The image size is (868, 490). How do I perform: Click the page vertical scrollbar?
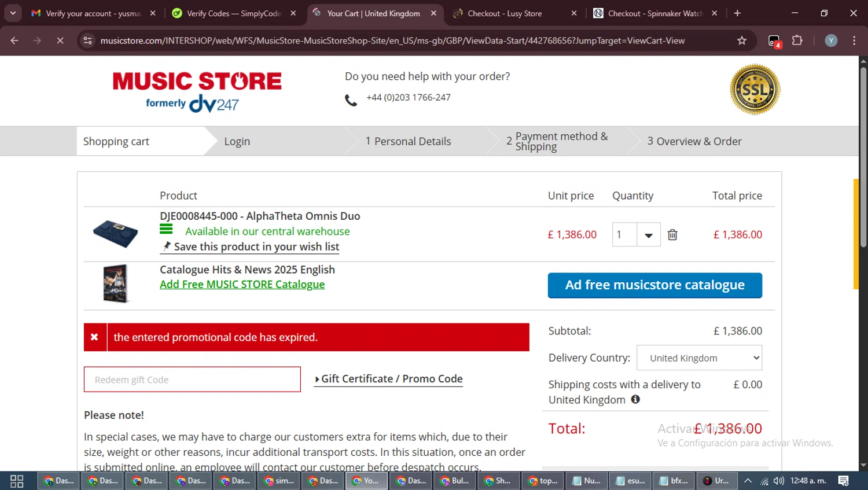click(863, 156)
